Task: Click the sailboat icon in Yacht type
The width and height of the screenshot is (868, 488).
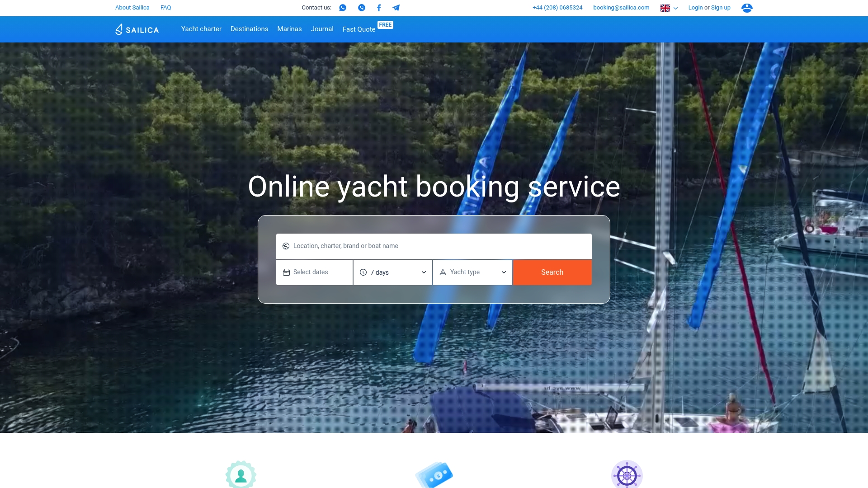Action: pos(443,272)
